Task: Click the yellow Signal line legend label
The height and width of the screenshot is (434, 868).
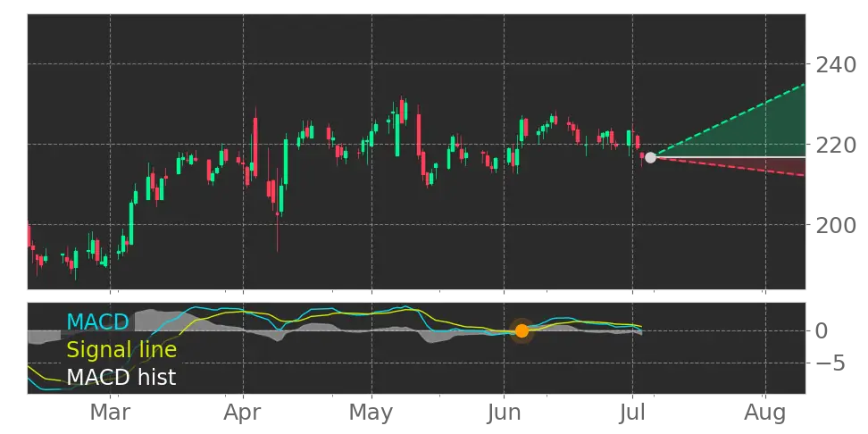Action: coord(121,350)
